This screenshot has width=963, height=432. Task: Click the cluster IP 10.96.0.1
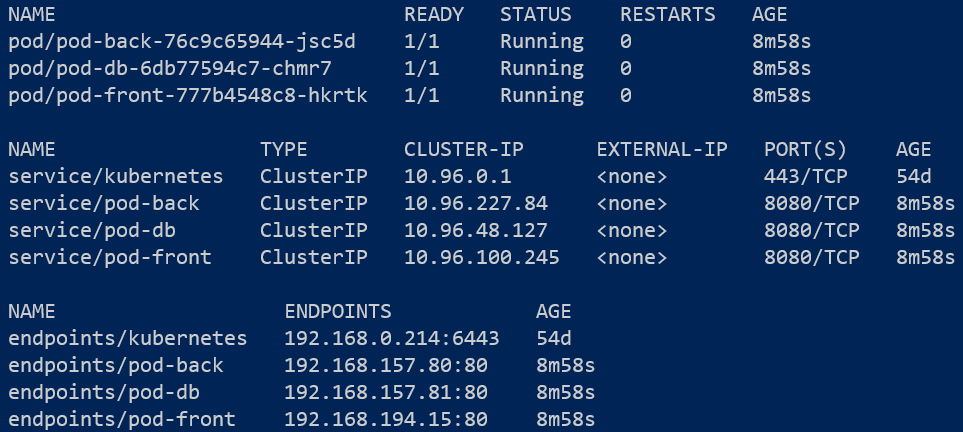click(445, 177)
